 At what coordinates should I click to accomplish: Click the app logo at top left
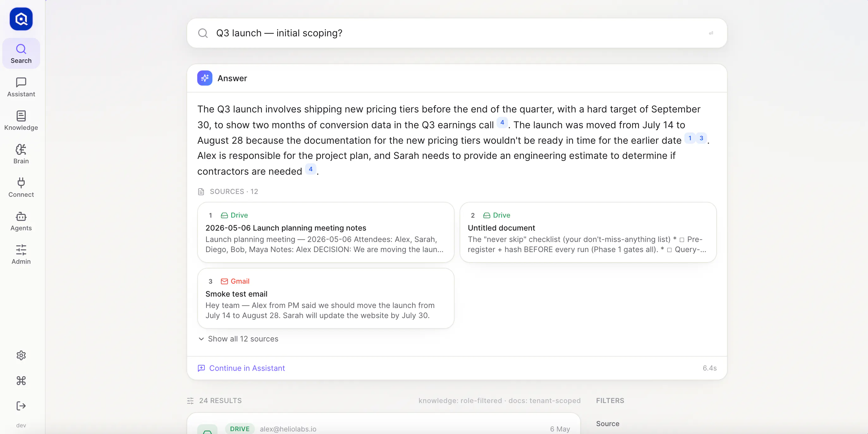[21, 19]
